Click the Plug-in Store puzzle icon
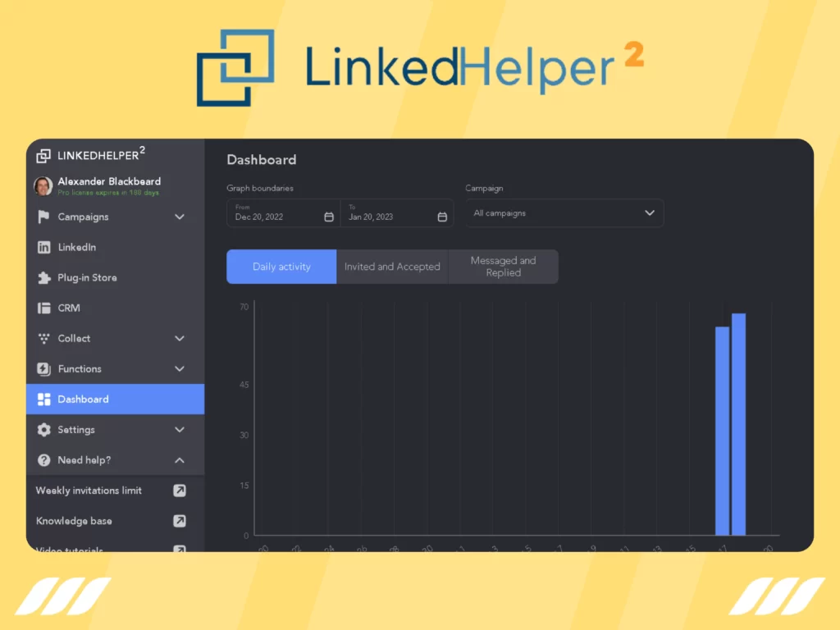Screen dimensions: 840x630 (44, 277)
